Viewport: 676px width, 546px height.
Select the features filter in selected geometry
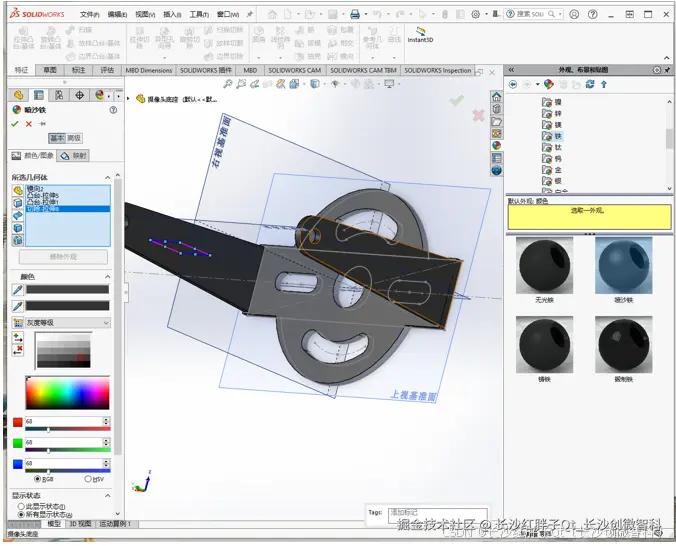[18, 240]
